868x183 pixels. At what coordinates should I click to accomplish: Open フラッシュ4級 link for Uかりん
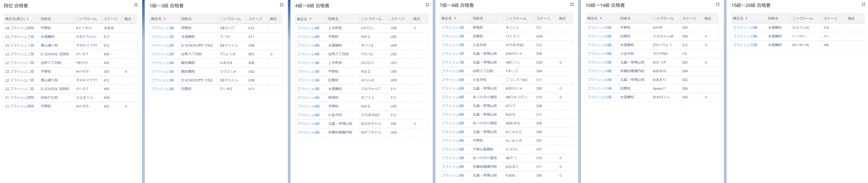coord(308,28)
